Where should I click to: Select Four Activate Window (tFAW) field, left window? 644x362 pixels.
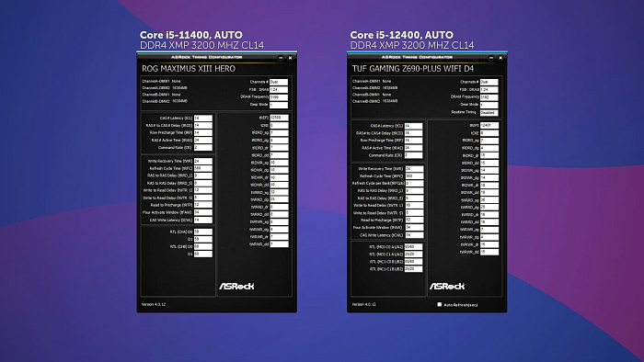point(203,212)
